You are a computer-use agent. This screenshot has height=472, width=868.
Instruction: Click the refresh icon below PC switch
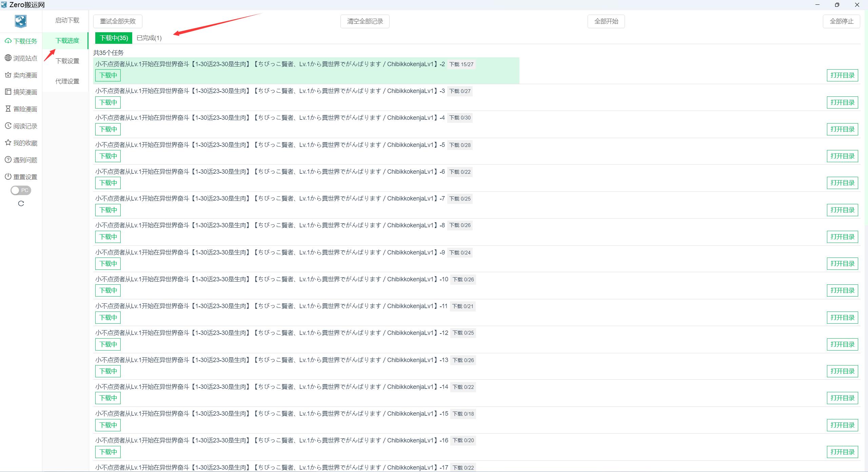tap(21, 204)
